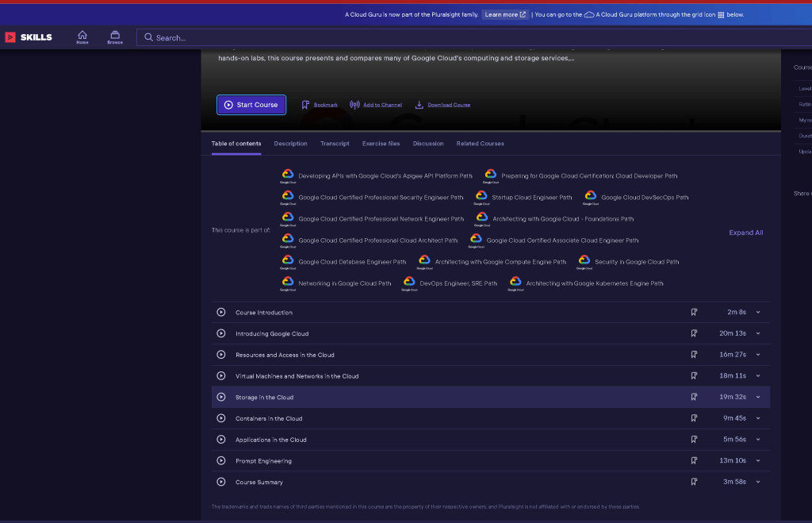812x523 pixels.
Task: Open the Exercise files tab
Action: coord(381,144)
